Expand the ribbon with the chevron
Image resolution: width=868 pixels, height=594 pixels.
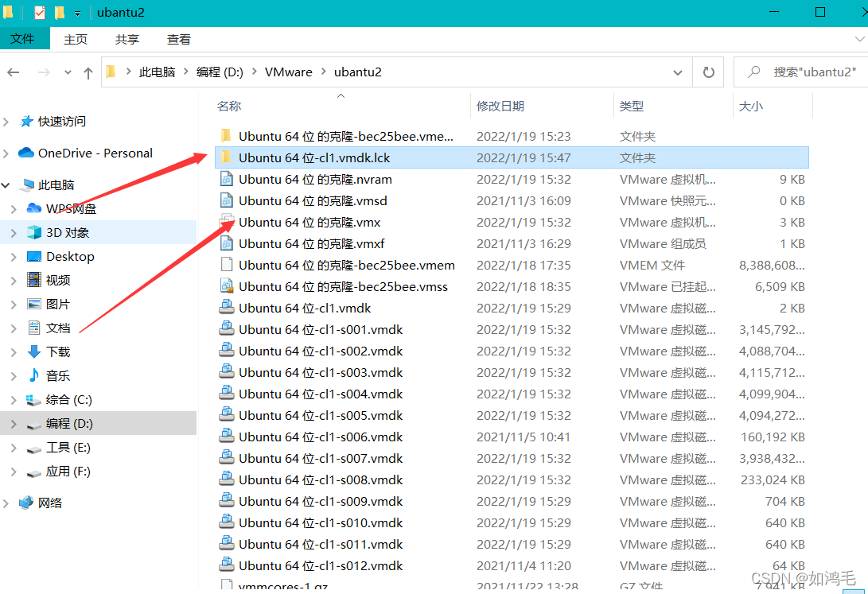pyautogui.click(x=859, y=39)
